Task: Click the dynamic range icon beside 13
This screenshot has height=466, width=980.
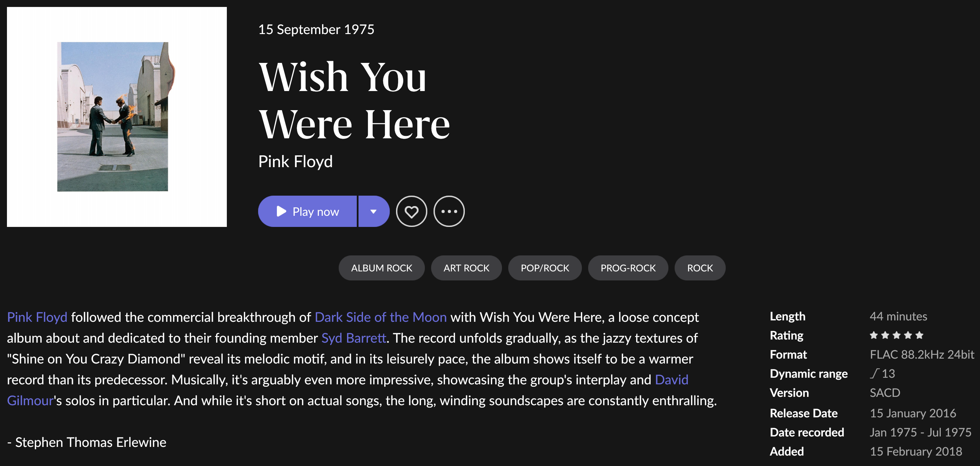Action: (x=874, y=374)
